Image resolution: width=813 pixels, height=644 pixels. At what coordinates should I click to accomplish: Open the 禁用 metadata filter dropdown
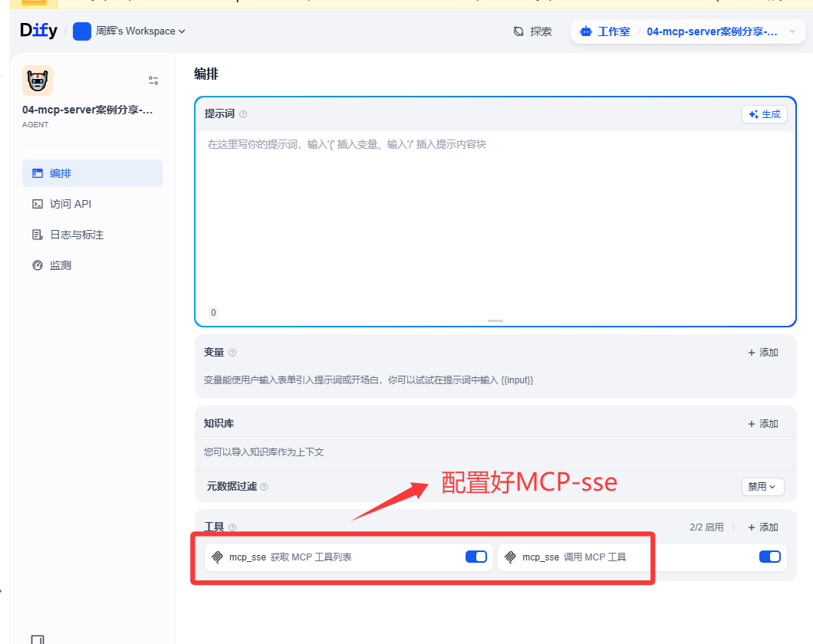pos(762,487)
